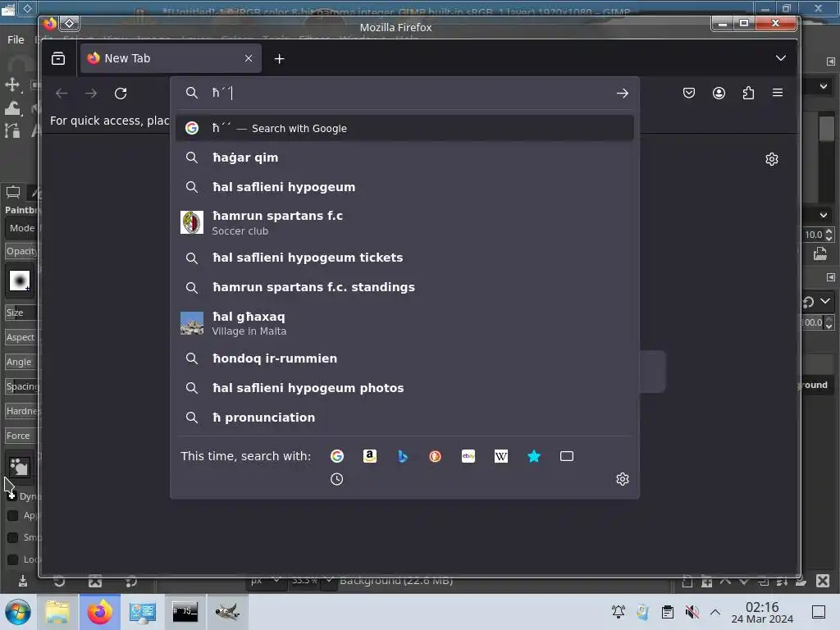Screen dimensions: 840x630
Task: Choose ħamrun spartans f.c. standings suggestion
Action: point(404,287)
